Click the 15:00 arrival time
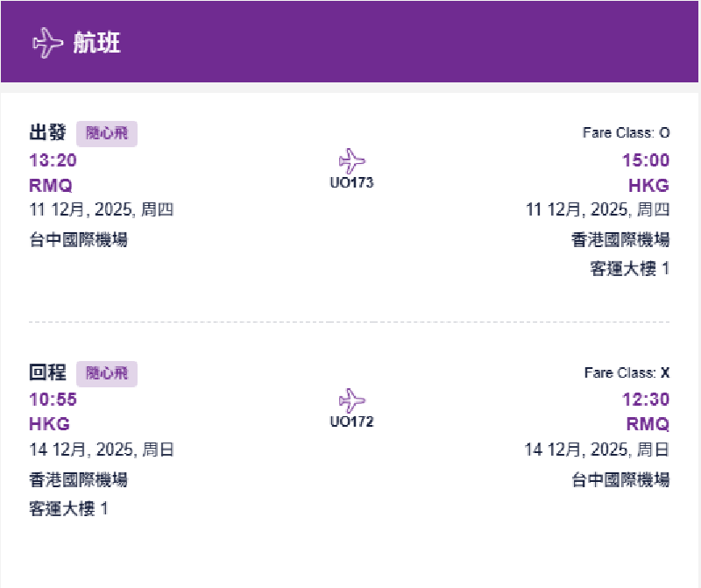The height and width of the screenshot is (588, 701). (x=646, y=160)
